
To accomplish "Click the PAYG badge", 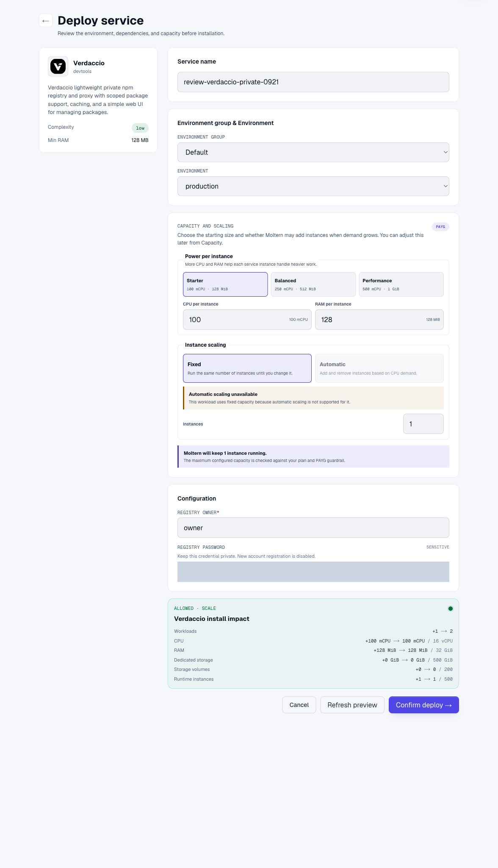I will pos(440,227).
